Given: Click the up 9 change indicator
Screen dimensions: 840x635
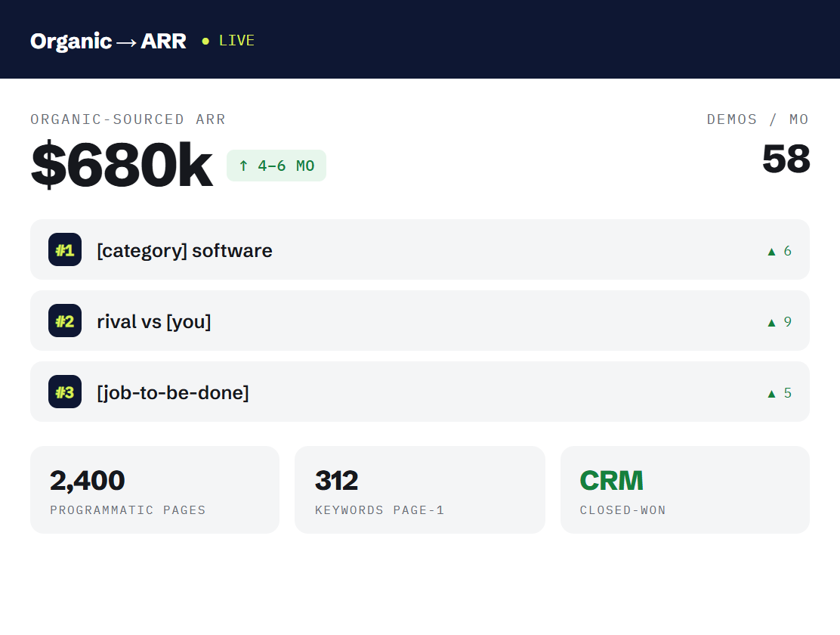Looking at the screenshot, I should pyautogui.click(x=780, y=322).
